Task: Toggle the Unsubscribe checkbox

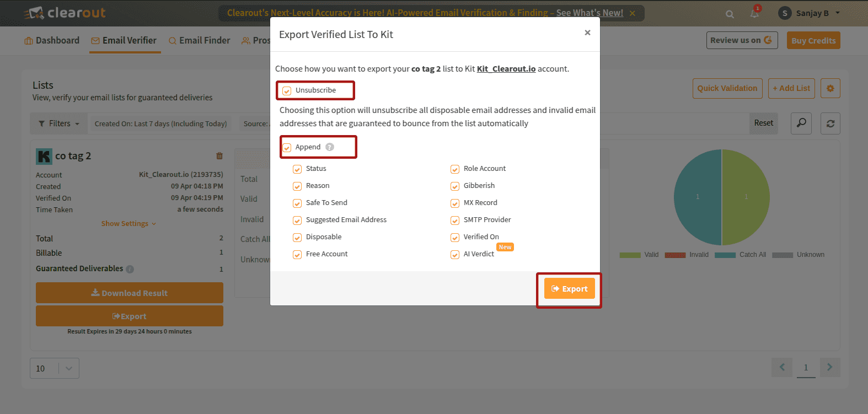Action: click(x=287, y=91)
